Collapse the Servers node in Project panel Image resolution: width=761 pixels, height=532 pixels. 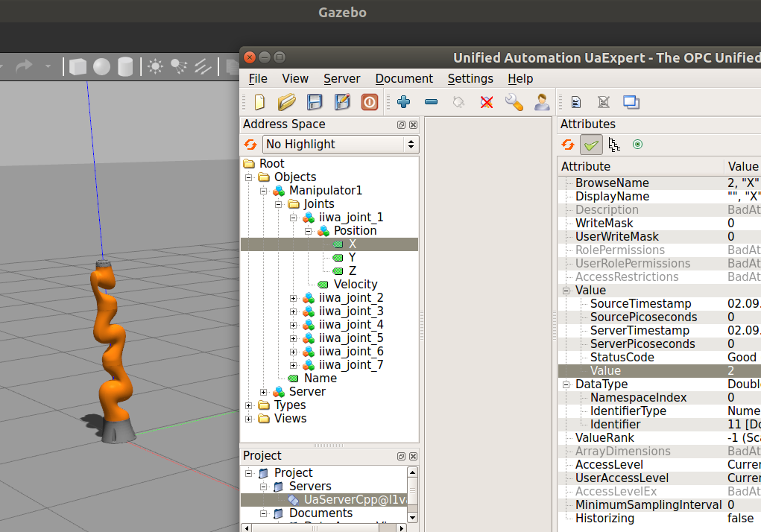(264, 487)
